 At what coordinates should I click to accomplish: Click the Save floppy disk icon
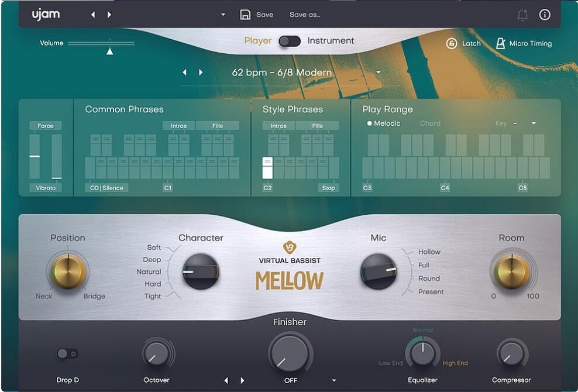pos(245,15)
